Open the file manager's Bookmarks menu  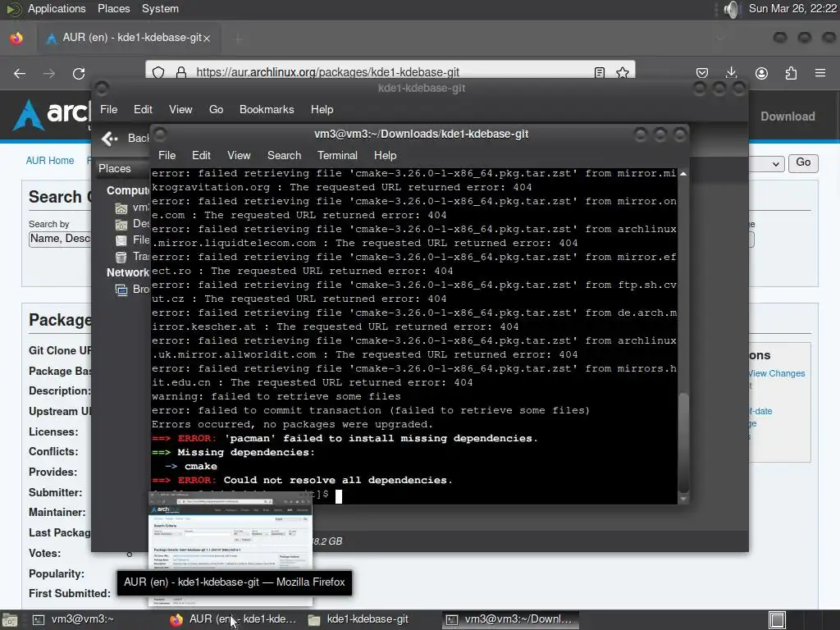(267, 109)
